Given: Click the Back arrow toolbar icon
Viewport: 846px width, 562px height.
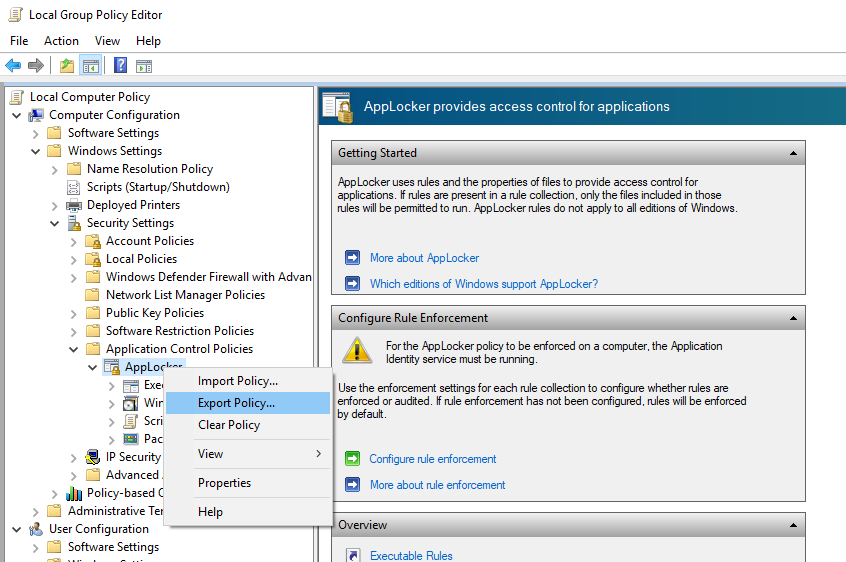Looking at the screenshot, I should point(13,66).
